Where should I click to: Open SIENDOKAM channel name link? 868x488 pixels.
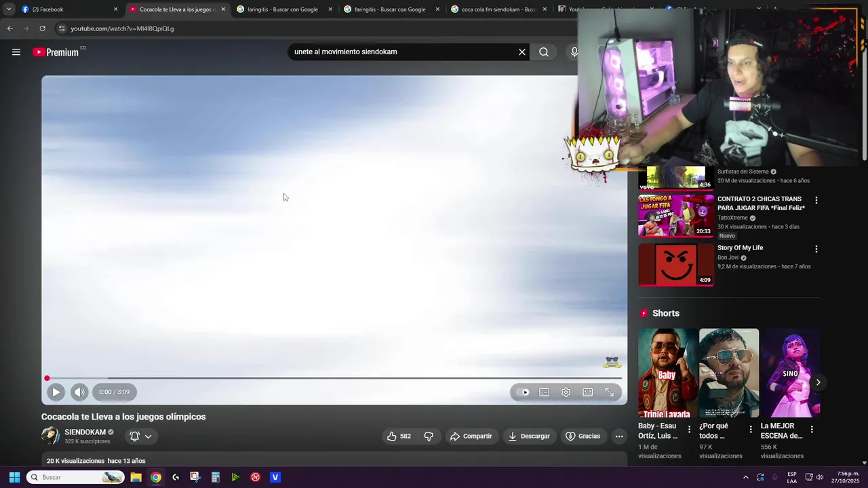[85, 432]
